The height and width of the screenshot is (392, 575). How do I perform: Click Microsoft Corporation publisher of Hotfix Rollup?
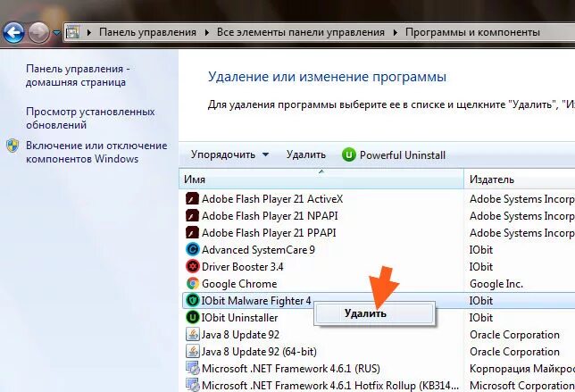click(522, 386)
